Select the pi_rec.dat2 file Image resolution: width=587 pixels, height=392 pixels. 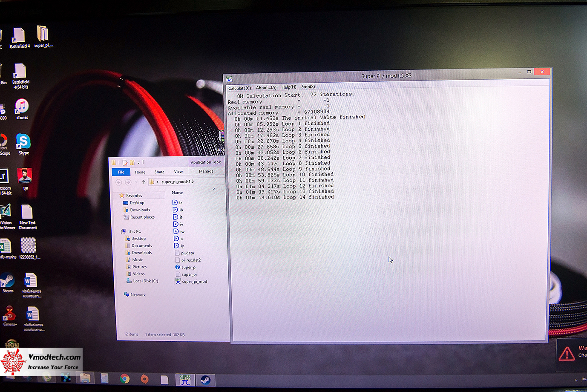[188, 260]
